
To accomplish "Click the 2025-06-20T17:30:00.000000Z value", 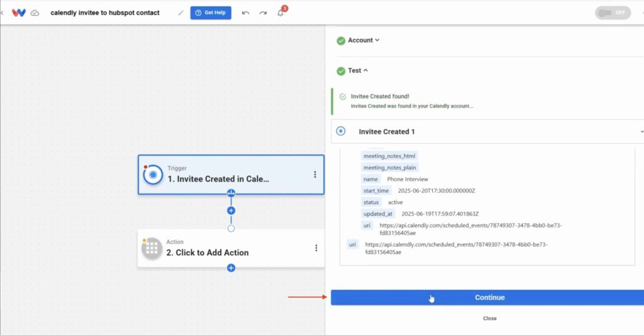I will [x=436, y=190].
